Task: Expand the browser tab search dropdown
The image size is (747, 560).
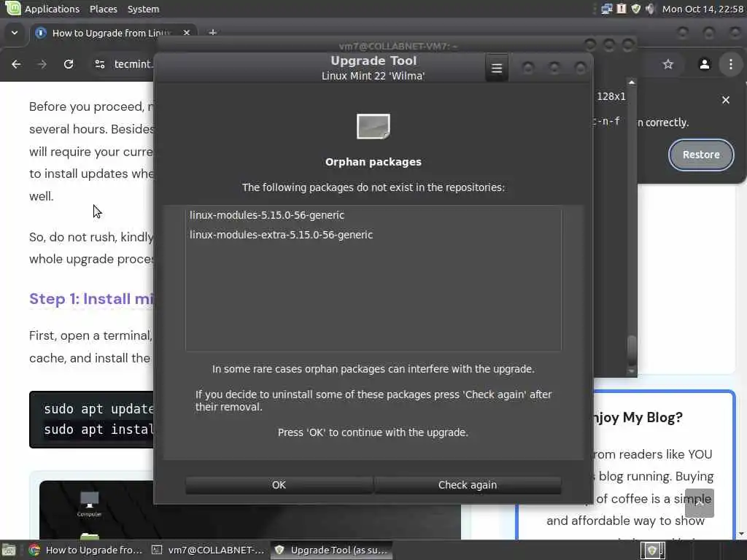Action: (x=15, y=33)
